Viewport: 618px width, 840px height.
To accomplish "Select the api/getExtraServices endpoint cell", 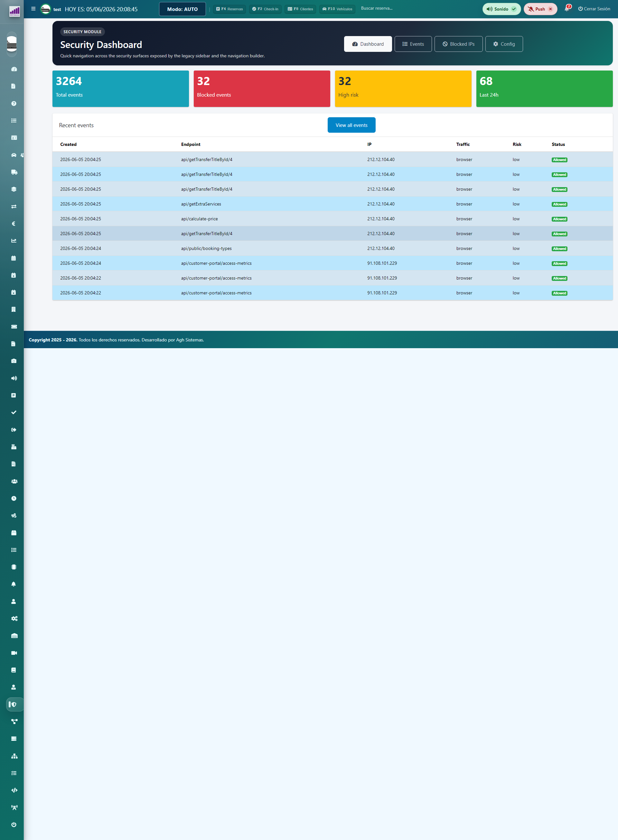I will coord(201,204).
